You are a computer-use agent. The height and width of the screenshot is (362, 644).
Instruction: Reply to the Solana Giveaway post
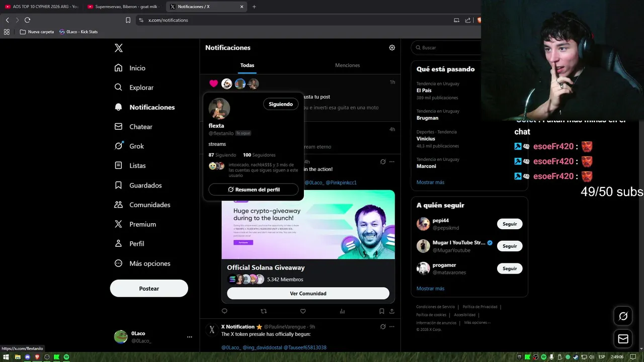tap(224, 311)
